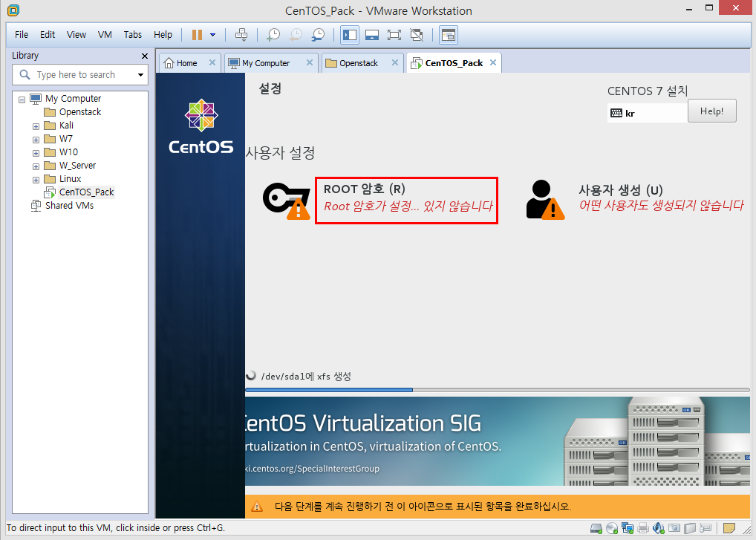
Task: Click the root password key icon
Action: (287, 201)
